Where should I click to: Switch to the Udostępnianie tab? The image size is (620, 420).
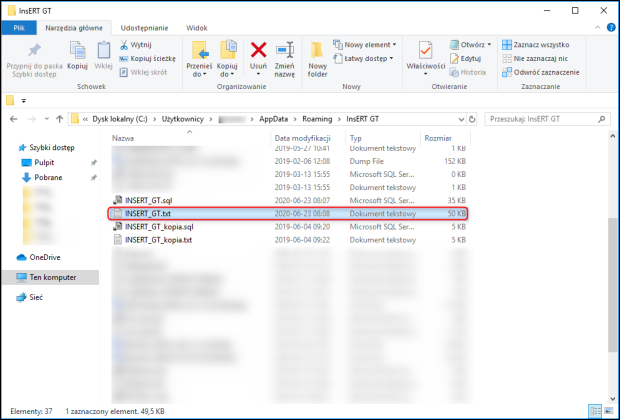point(144,28)
